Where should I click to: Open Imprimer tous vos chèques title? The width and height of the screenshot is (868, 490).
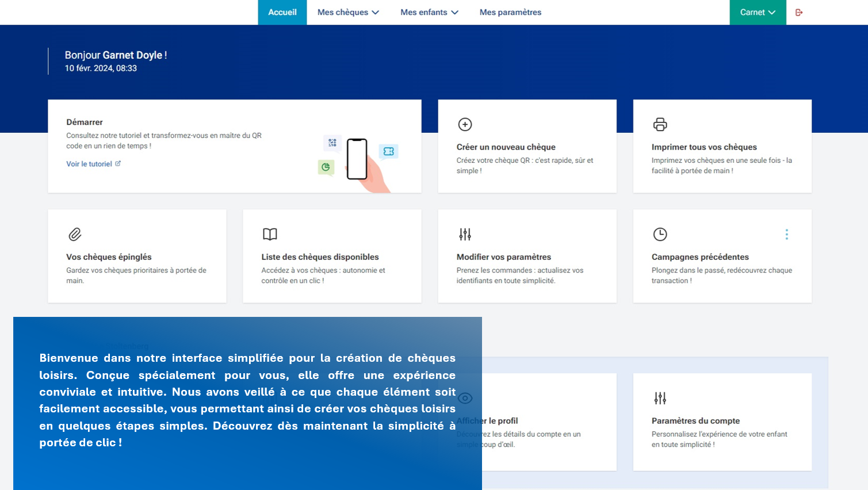point(703,147)
